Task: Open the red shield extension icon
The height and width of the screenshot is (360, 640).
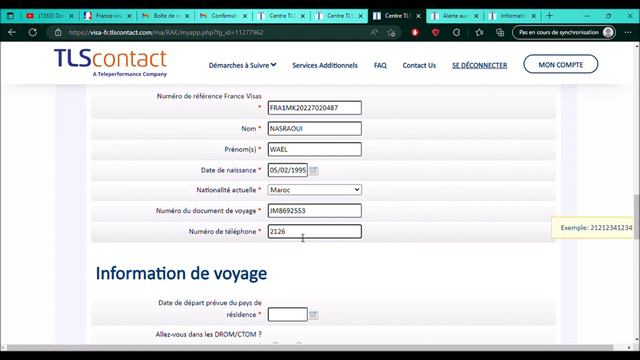Action: [x=436, y=32]
